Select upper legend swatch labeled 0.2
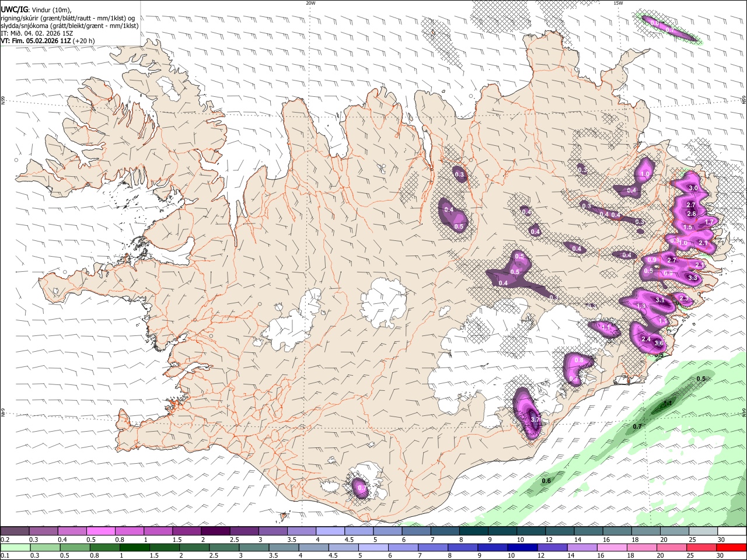The image size is (747, 560). 14,531
